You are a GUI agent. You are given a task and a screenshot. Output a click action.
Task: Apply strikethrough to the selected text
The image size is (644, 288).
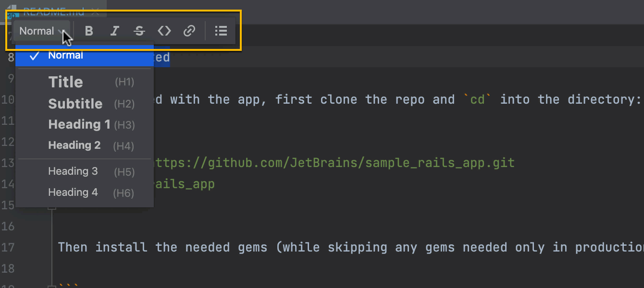(139, 31)
